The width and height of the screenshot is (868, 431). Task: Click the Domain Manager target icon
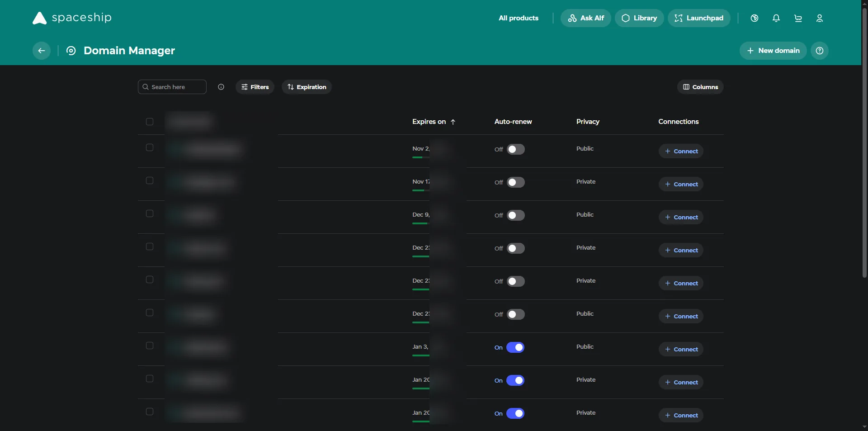(71, 51)
